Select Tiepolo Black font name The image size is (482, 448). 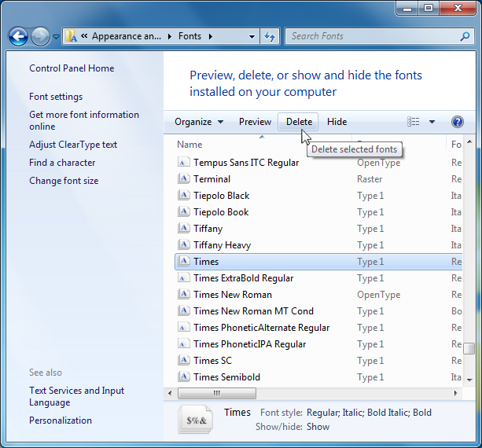point(221,196)
